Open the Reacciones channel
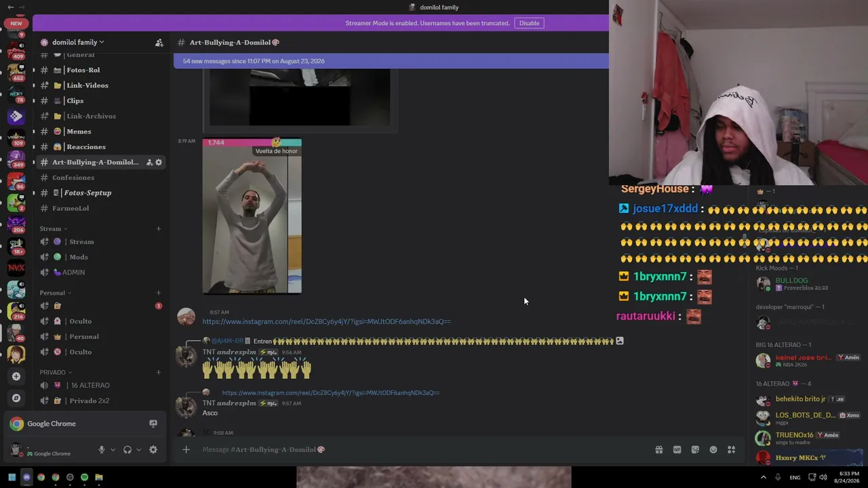Viewport: 868px width, 488px height. click(100, 147)
